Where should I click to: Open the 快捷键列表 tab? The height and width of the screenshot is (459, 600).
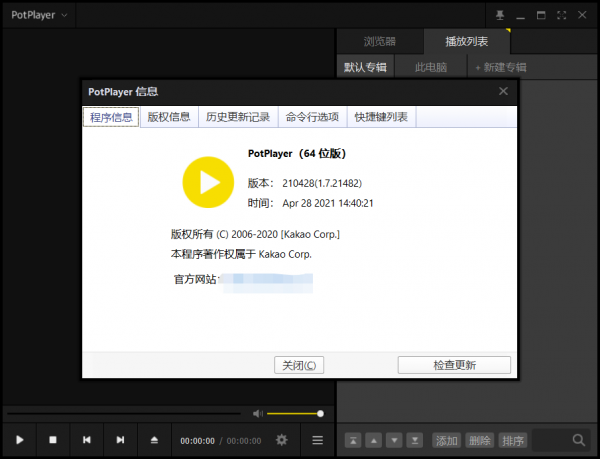click(x=382, y=117)
